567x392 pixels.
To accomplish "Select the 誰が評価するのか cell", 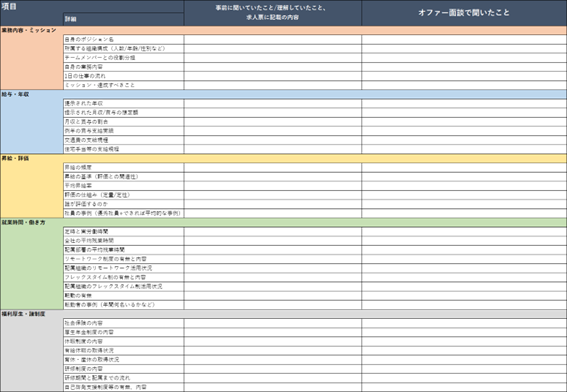I will click(x=123, y=204).
